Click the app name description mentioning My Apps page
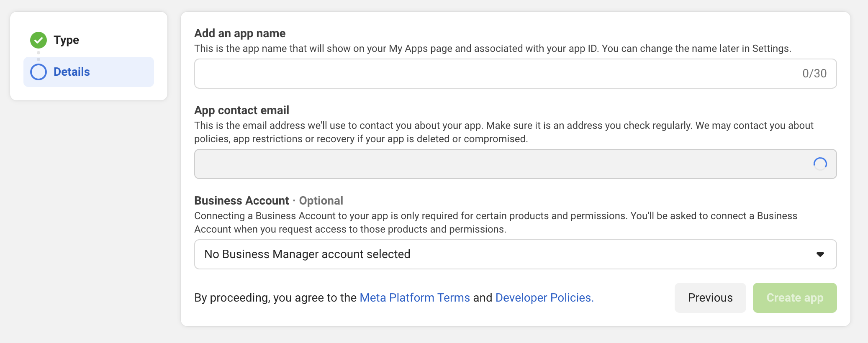Viewport: 868px width, 343px height. click(492, 49)
